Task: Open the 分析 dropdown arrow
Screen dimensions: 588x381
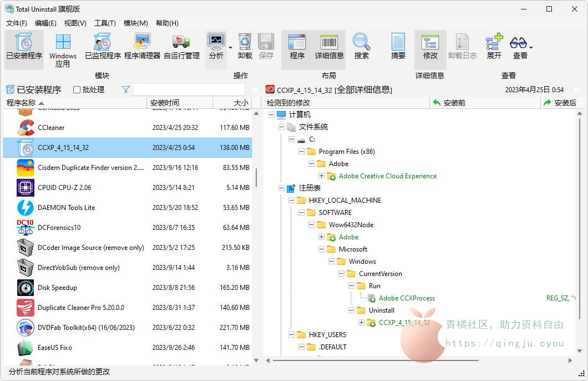Action: (230, 48)
